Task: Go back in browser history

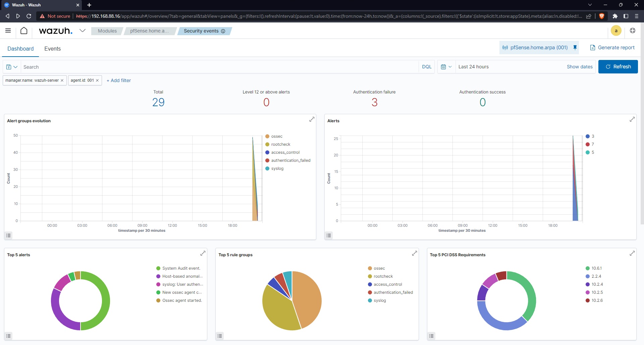Action: click(x=7, y=16)
